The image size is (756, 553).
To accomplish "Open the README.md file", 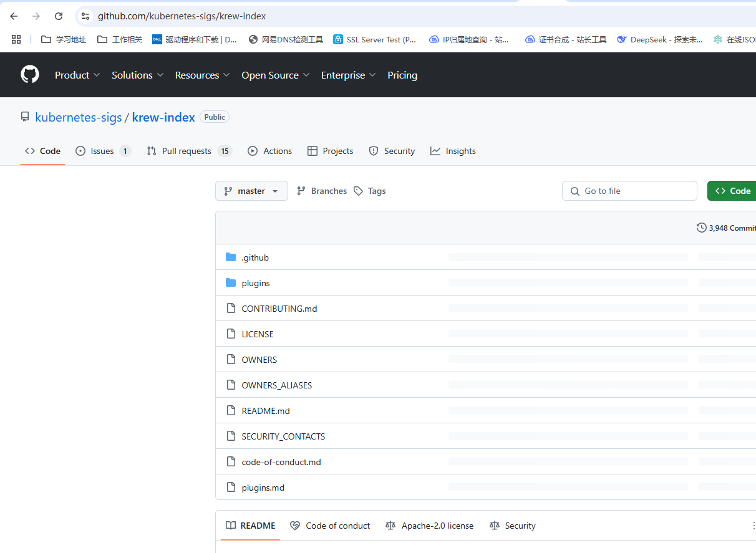I will coord(266,411).
